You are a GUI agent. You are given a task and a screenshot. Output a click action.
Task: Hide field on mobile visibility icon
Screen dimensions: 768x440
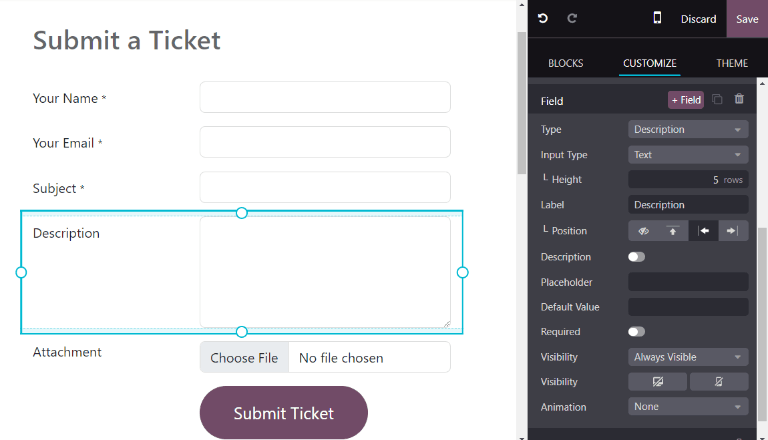[x=720, y=382]
